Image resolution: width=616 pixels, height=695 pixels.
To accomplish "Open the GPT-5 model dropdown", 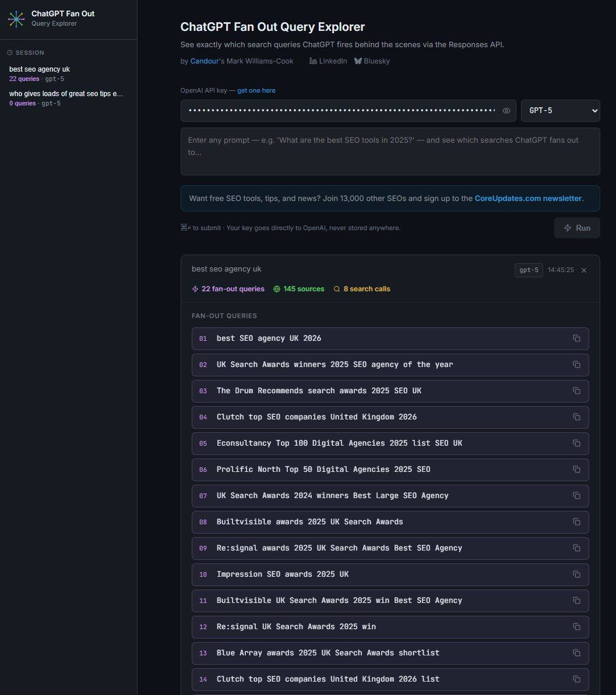I will click(560, 111).
